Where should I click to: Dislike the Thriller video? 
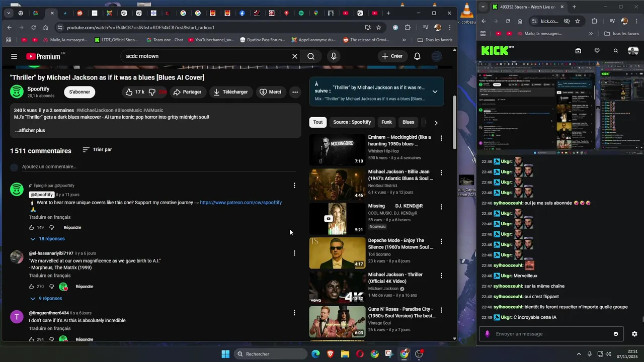(157, 92)
